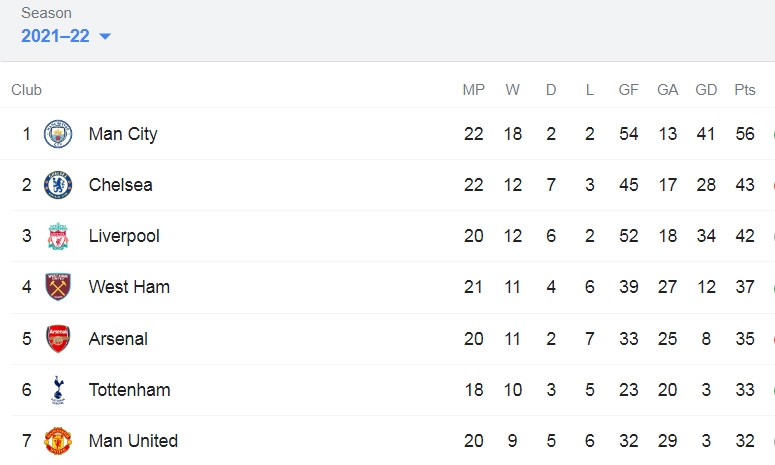Screen dimensions: 775x465
Task: Click the blue season dropdown arrow
Action: click(105, 36)
